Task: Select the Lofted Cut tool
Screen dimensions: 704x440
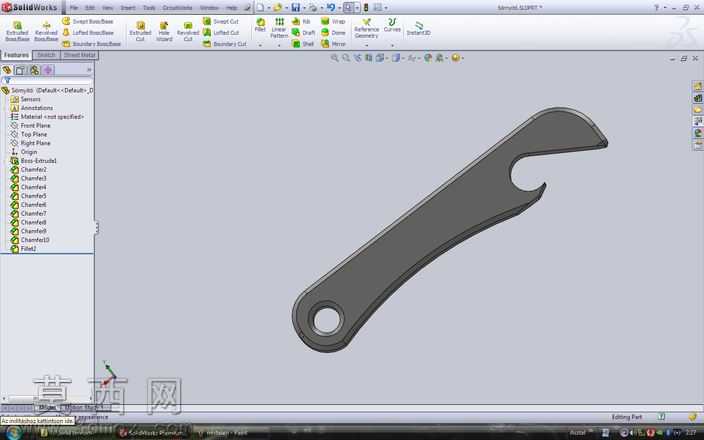Action: (221, 32)
